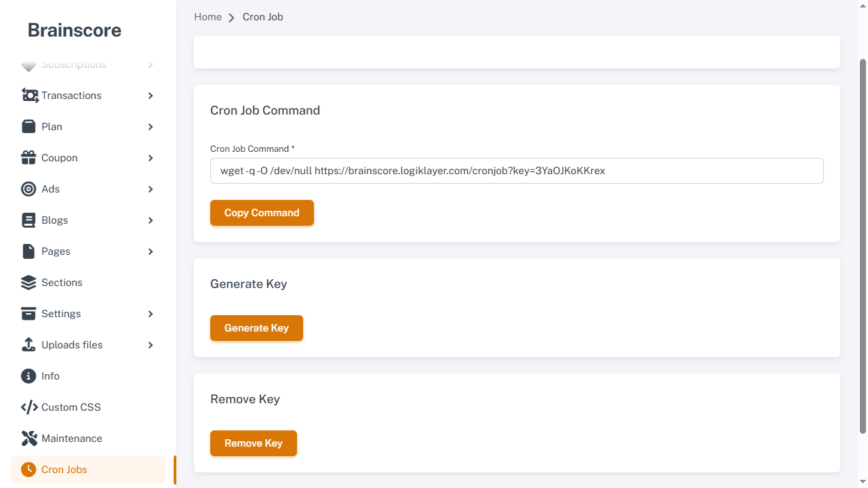The image size is (868, 488).
Task: Click the Generate Key button
Action: coord(256,328)
